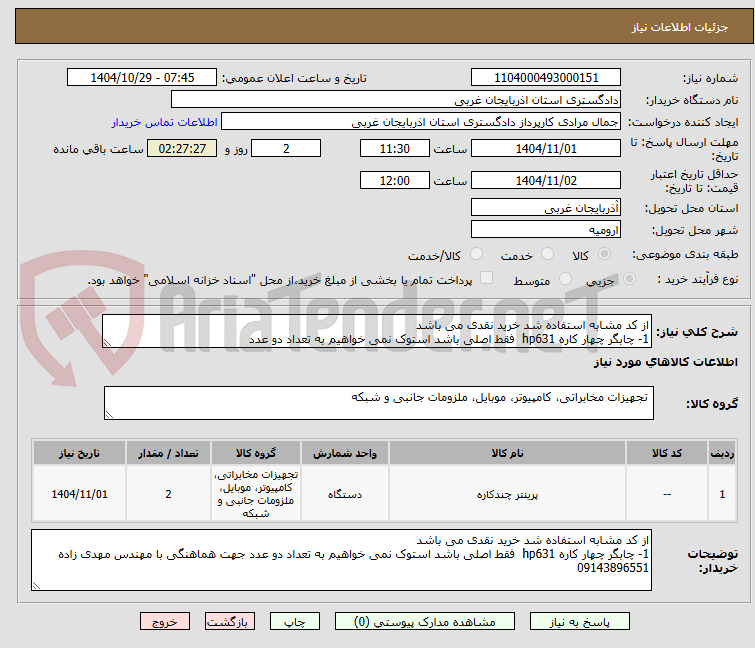Click the تاریخ و ساعت اعلان عمومی field
Image resolution: width=755 pixels, height=648 pixels.
click(142, 78)
